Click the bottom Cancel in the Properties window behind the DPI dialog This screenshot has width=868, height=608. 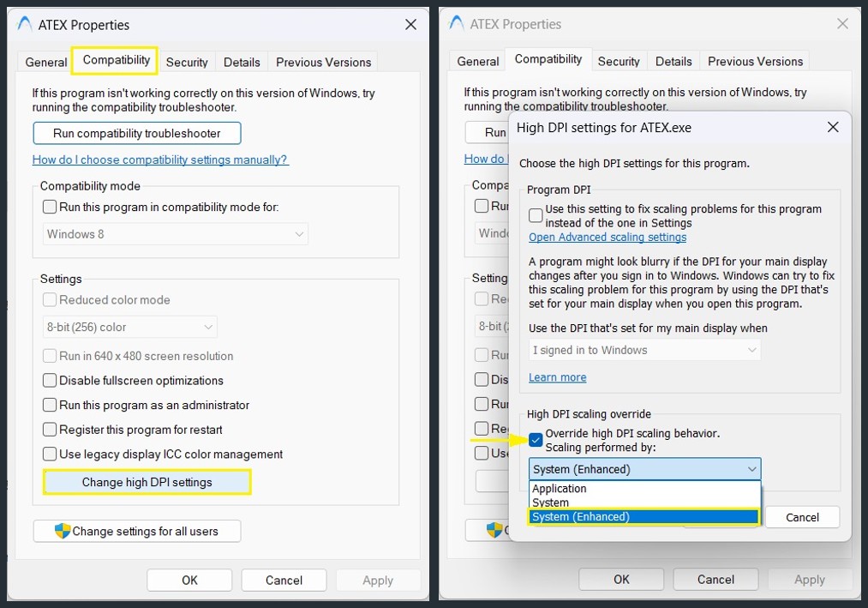tap(715, 579)
